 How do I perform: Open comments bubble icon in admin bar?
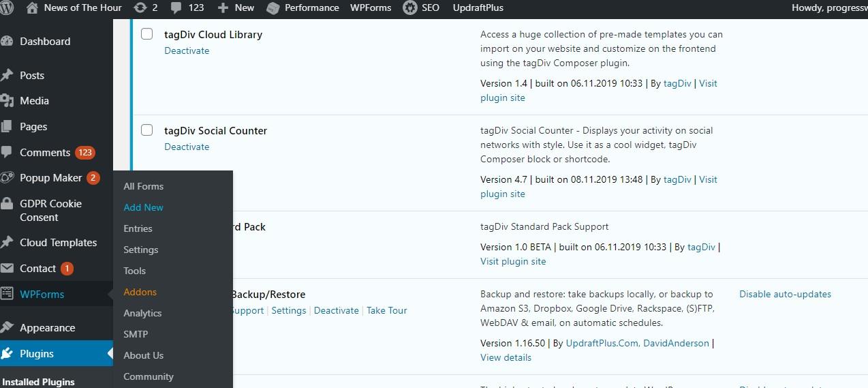pyautogui.click(x=176, y=8)
